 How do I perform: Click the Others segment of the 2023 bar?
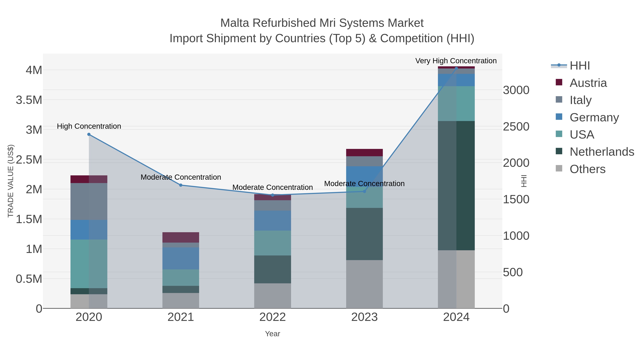(x=364, y=284)
